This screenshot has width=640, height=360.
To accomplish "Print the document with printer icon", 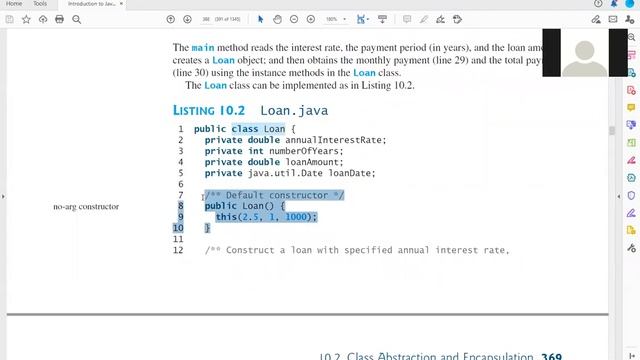I will click(x=60, y=19).
